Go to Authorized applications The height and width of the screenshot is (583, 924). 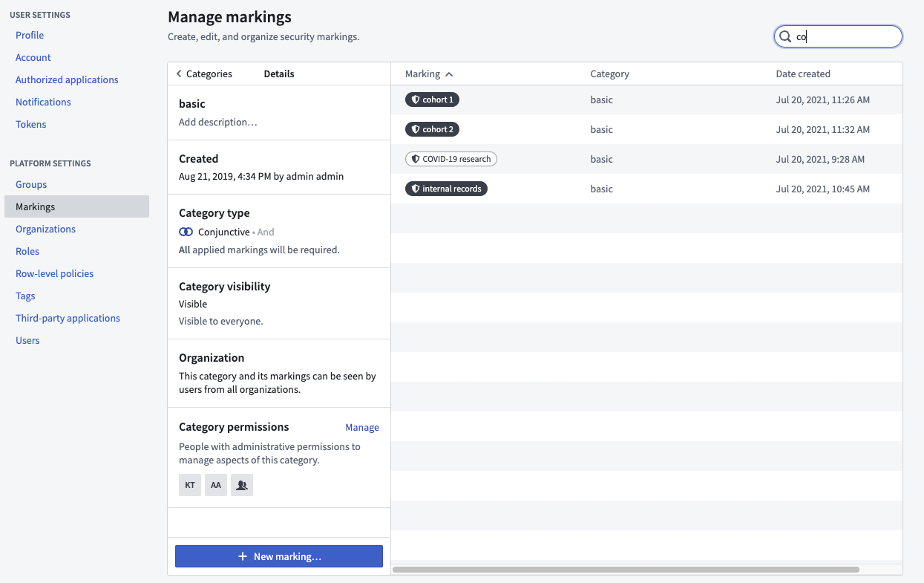tap(67, 79)
